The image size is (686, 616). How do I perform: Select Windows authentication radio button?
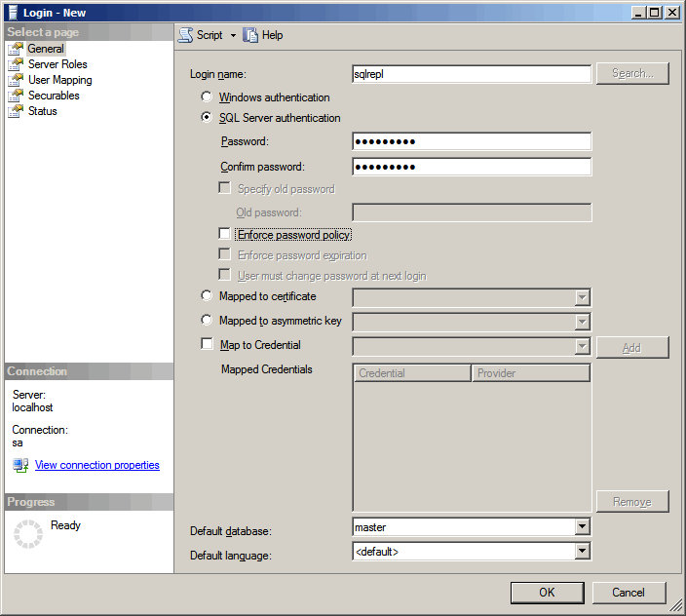[x=207, y=97]
